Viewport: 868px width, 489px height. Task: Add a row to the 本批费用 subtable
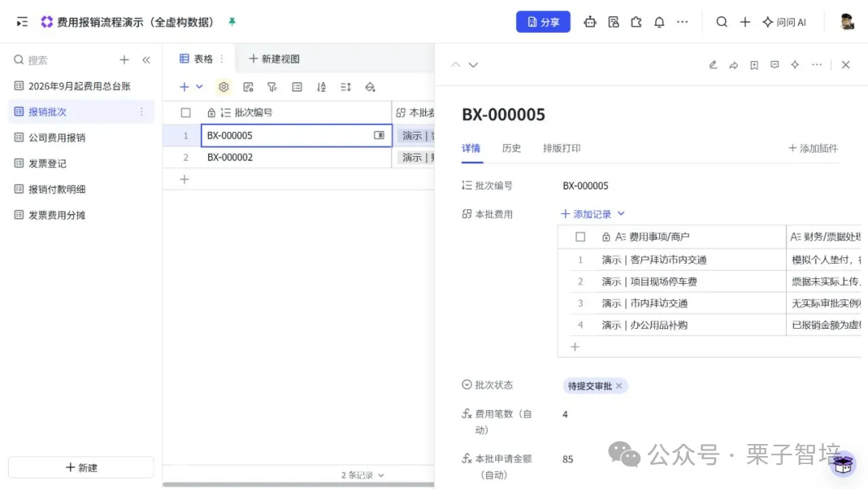[575, 347]
